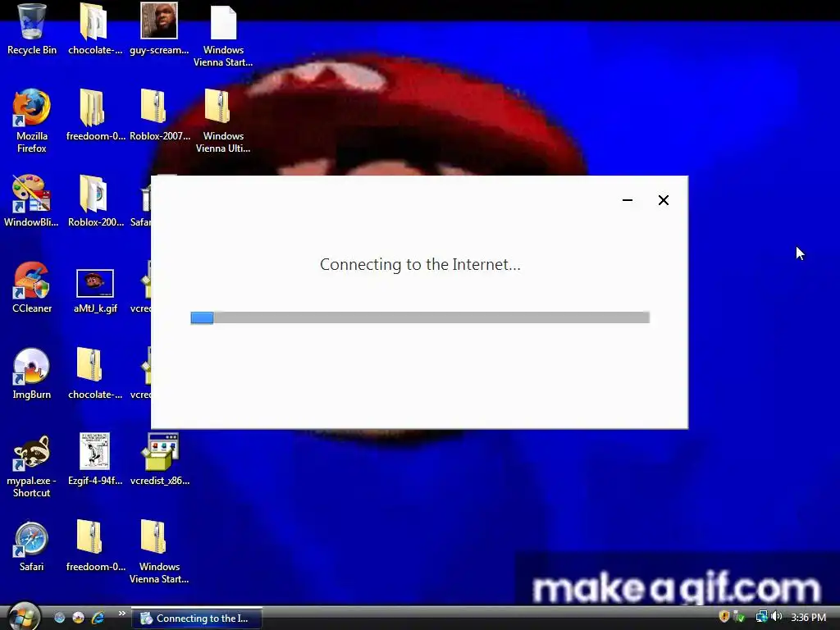Viewport: 840px width, 630px height.
Task: Click the 3:36 PM clock
Action: click(808, 618)
